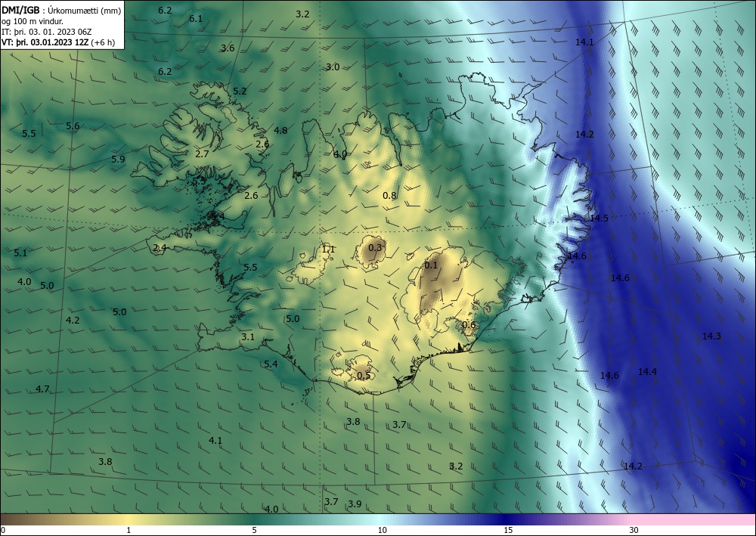Click the 0.8 value label

(389, 195)
